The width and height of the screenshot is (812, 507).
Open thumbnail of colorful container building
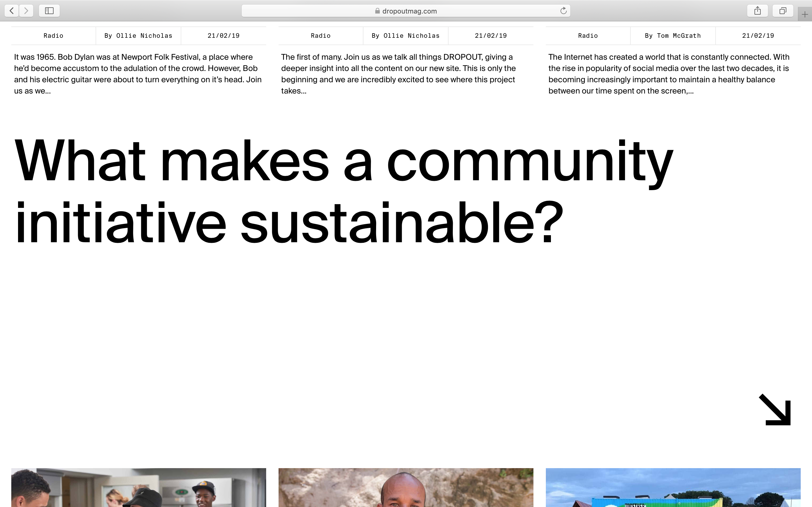click(673, 488)
